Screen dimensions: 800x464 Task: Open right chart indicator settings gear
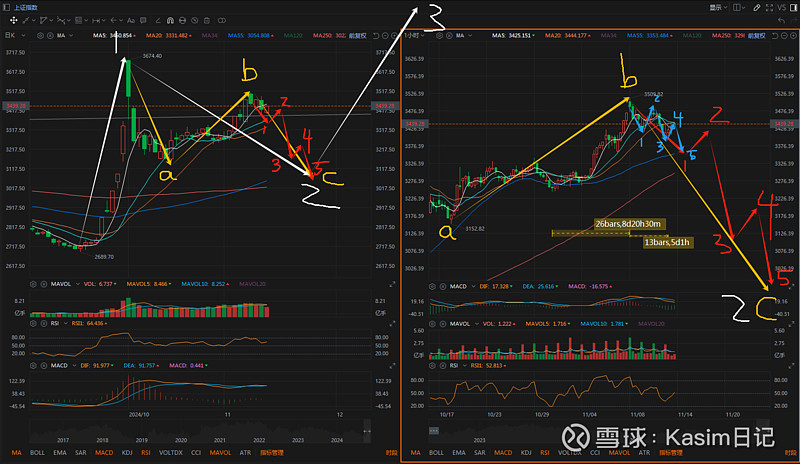tap(439, 36)
